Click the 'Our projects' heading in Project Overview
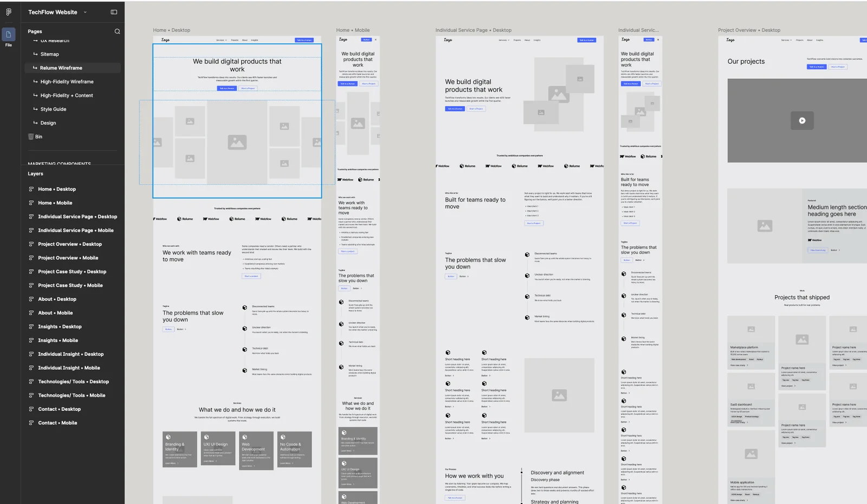Screen dimensions: 867x504 pyautogui.click(x=746, y=62)
